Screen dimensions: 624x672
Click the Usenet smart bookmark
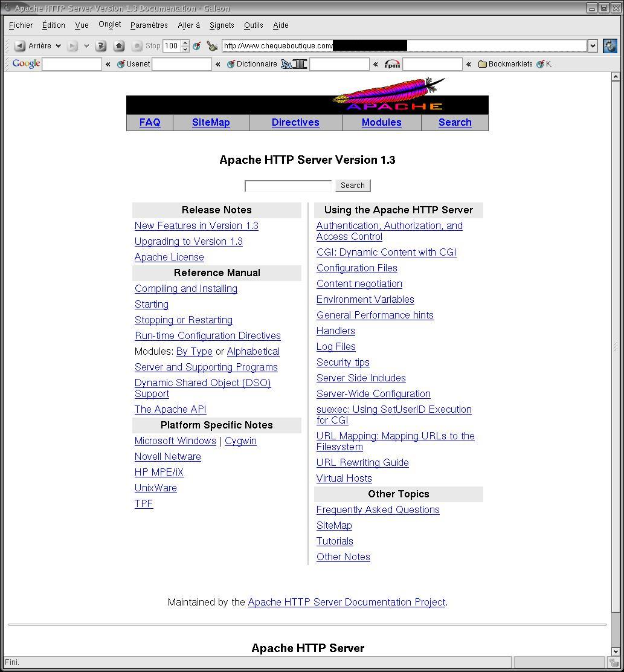(x=133, y=64)
